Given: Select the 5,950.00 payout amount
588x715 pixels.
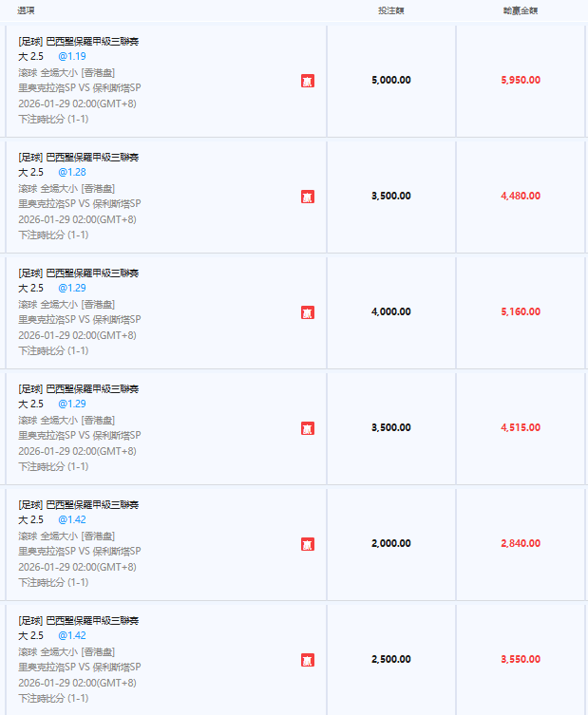Looking at the screenshot, I should [x=521, y=80].
